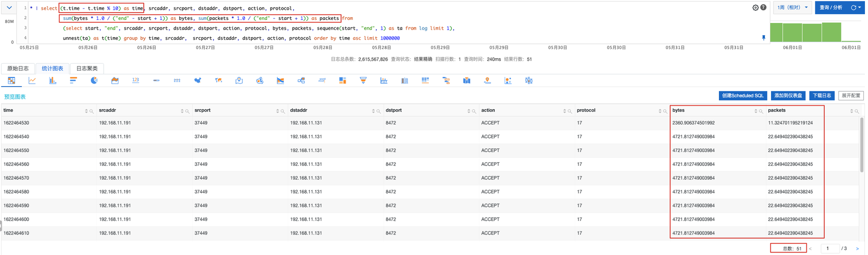Click the 预览图表 link
868x255 pixels.
15,96
